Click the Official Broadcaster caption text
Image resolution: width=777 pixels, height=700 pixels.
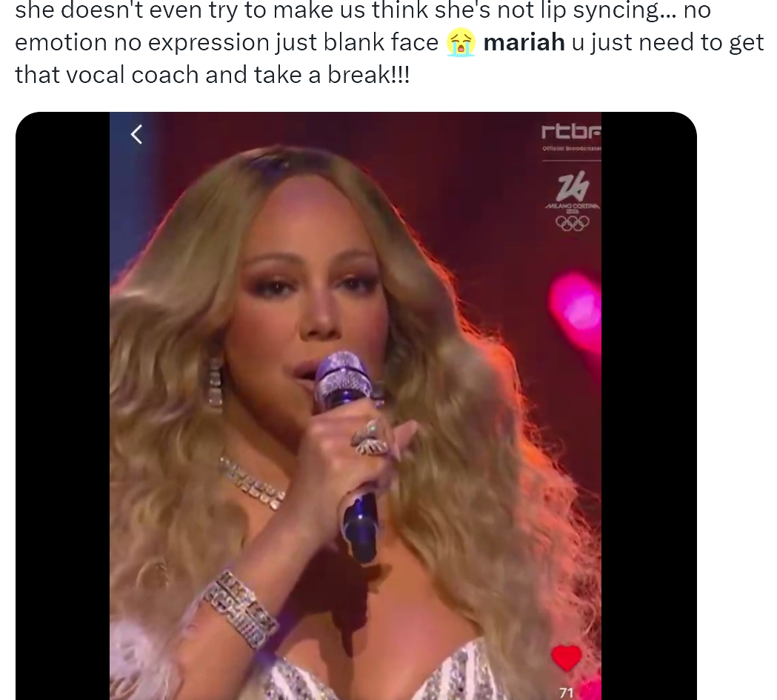click(x=571, y=149)
